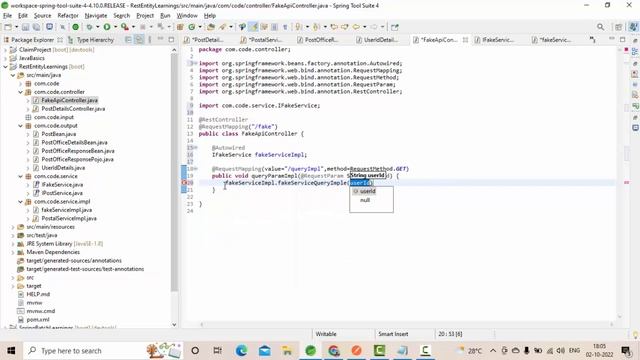Minimize the Package Explorer view
The height and width of the screenshot is (360, 640).
click(160, 40)
